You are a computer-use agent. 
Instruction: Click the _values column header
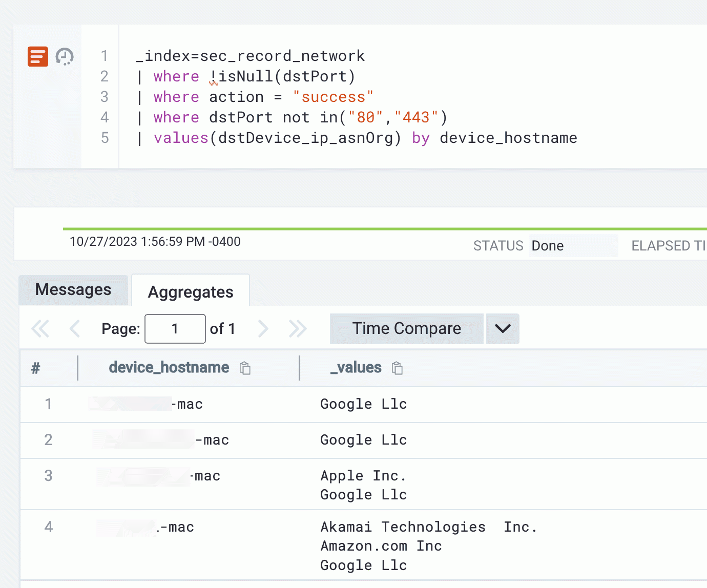pos(356,368)
